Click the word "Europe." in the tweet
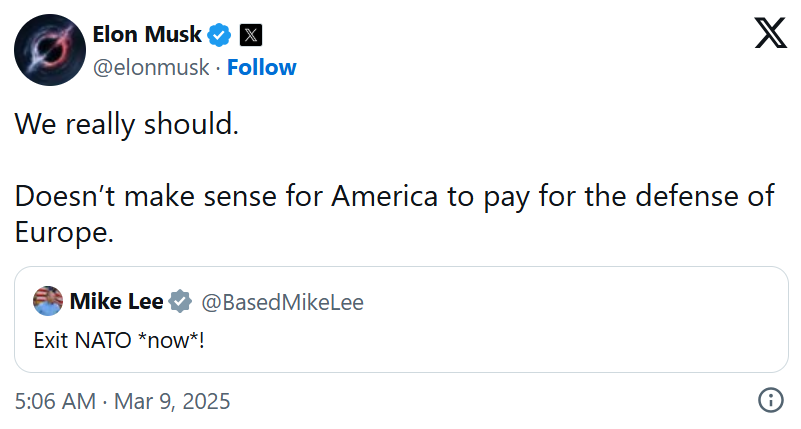 (x=65, y=232)
